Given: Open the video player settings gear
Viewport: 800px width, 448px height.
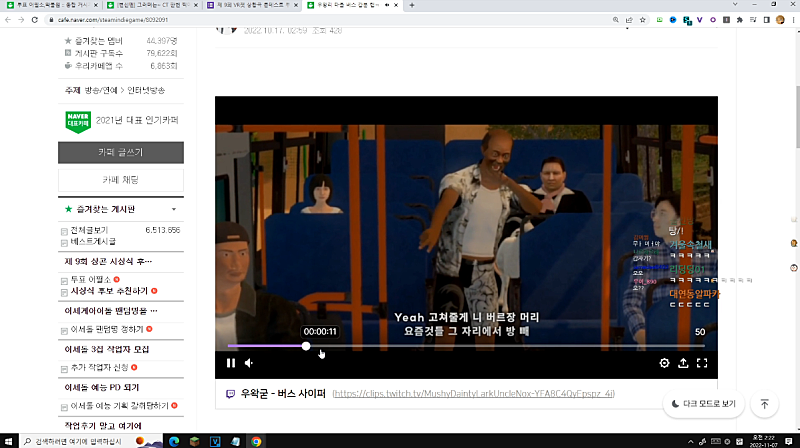Looking at the screenshot, I should click(664, 363).
